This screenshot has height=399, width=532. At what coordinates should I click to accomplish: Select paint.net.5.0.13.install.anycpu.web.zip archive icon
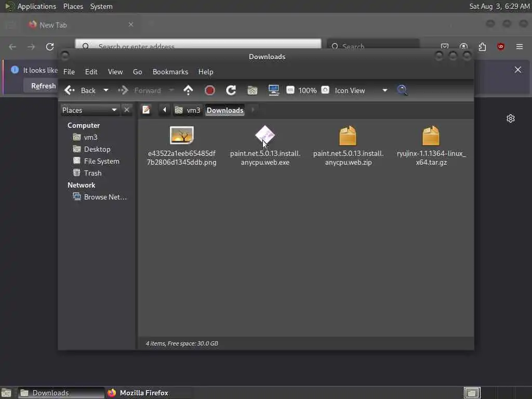[x=348, y=136]
